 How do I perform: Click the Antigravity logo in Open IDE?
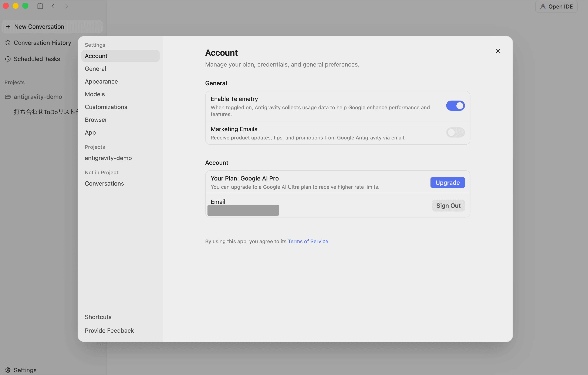coord(543,7)
